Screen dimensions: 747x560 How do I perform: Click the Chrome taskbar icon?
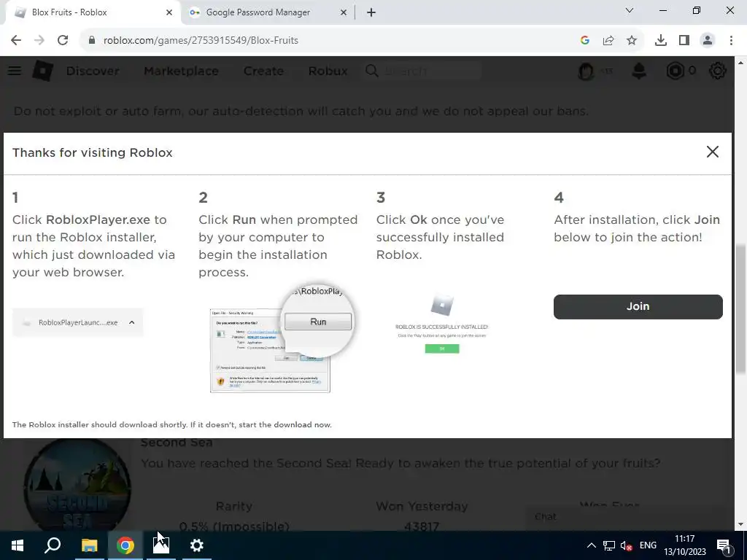point(125,545)
